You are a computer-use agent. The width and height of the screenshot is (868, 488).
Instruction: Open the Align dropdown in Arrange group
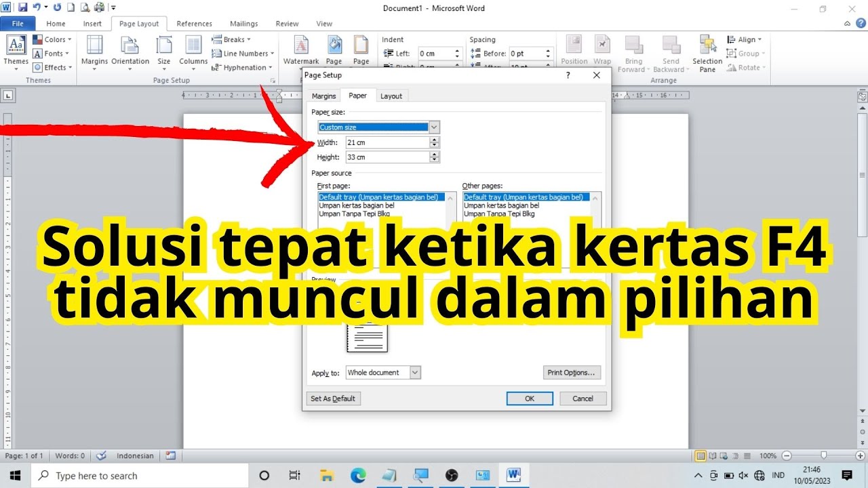744,39
